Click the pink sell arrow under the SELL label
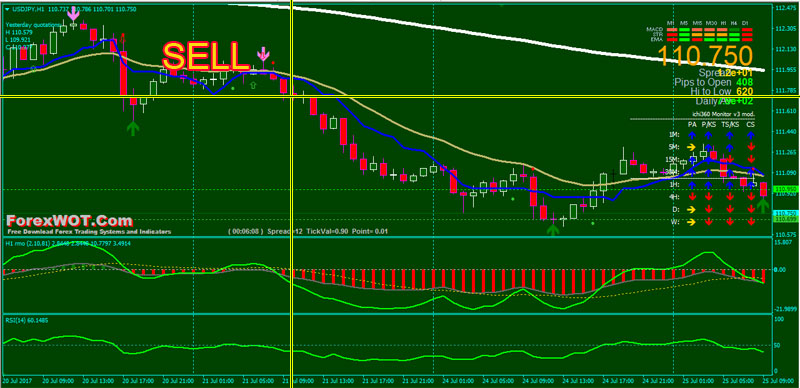This screenshot has height=388, width=800. click(263, 54)
